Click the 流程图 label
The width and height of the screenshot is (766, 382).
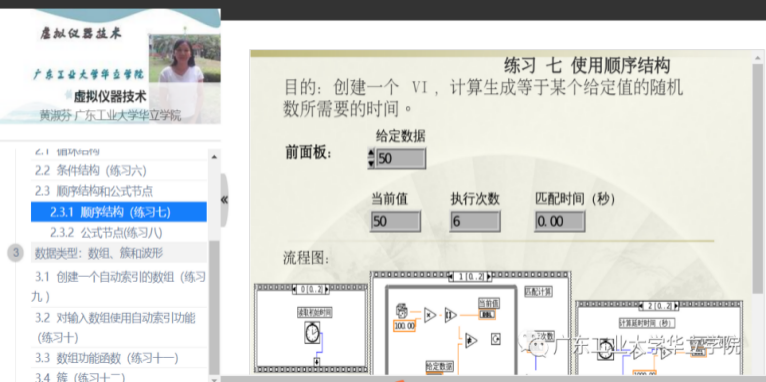[306, 257]
